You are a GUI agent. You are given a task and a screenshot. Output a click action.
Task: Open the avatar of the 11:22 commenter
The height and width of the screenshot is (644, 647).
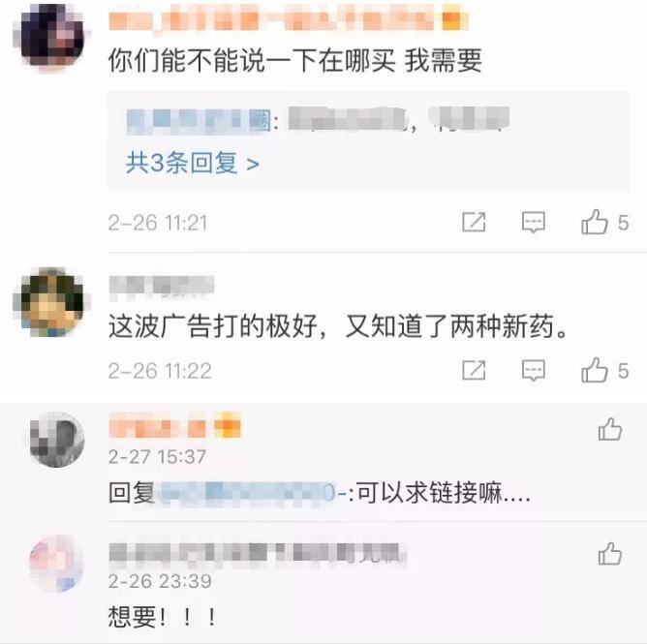tap(52, 301)
